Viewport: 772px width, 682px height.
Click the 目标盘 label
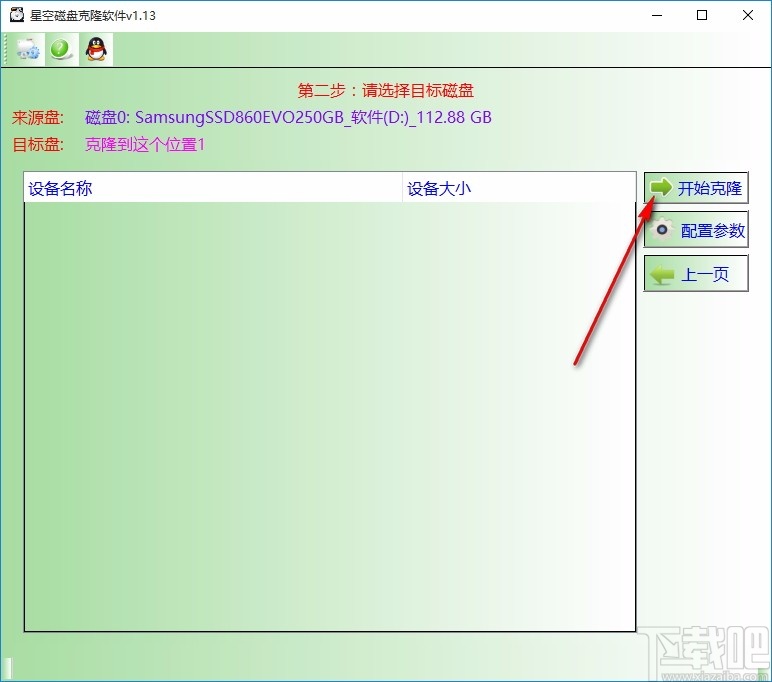coord(37,145)
